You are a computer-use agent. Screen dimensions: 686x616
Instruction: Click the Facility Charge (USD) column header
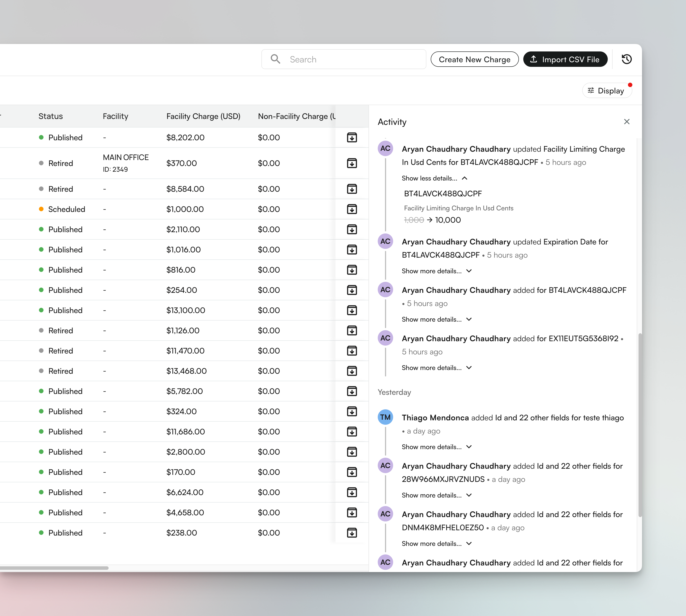(203, 117)
